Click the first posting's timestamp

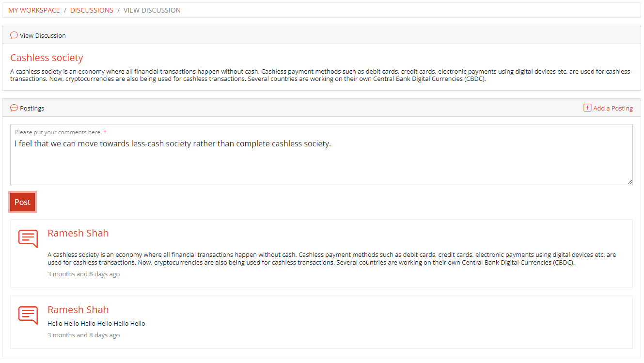click(x=83, y=274)
